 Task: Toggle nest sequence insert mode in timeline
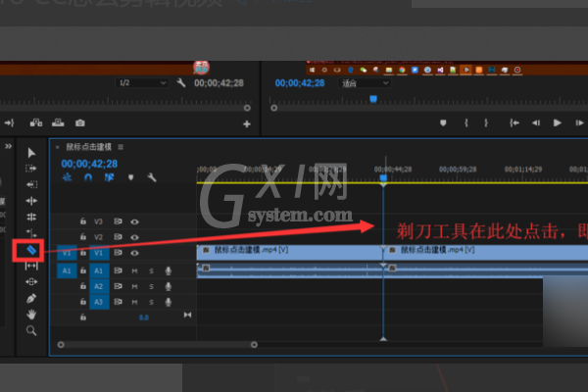tap(67, 177)
